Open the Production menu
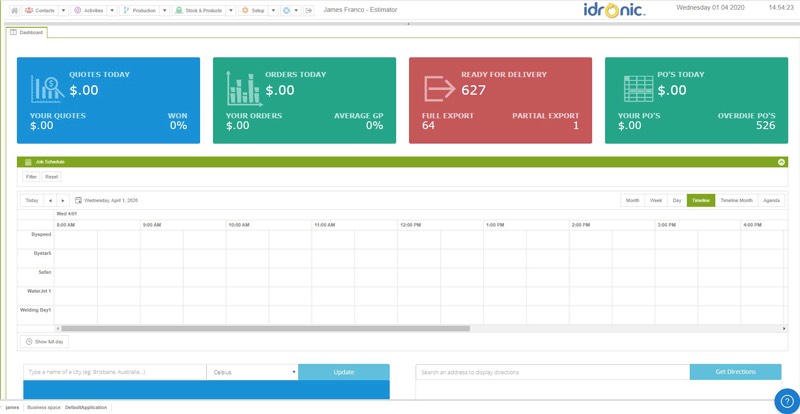Viewport: 800px width, 414px height. click(140, 10)
